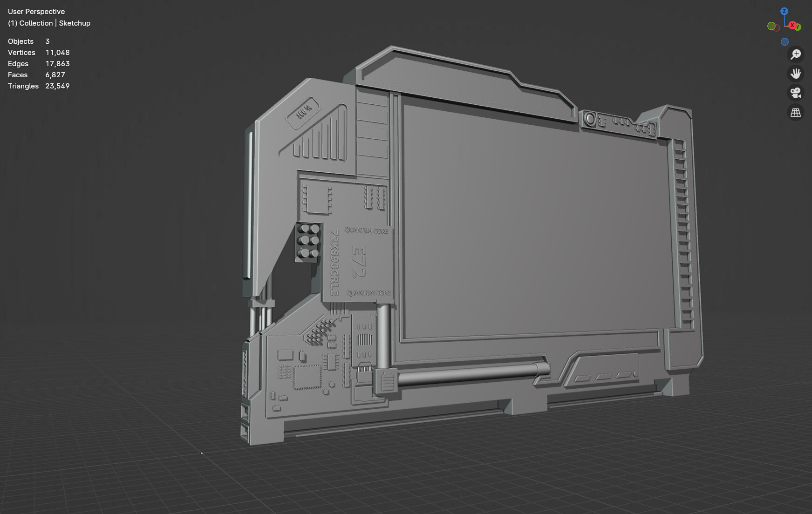Toggle camera view with the camera icon
The height and width of the screenshot is (514, 812).
pos(796,93)
